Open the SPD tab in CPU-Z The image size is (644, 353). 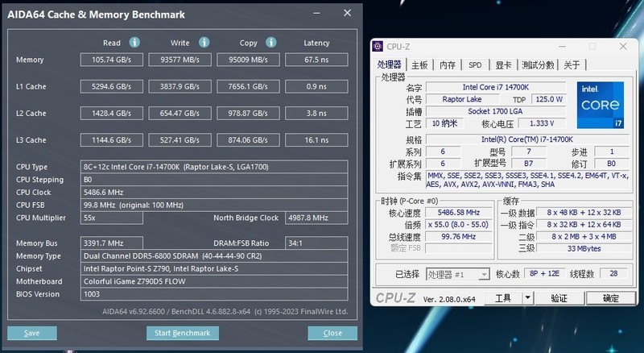pos(475,65)
